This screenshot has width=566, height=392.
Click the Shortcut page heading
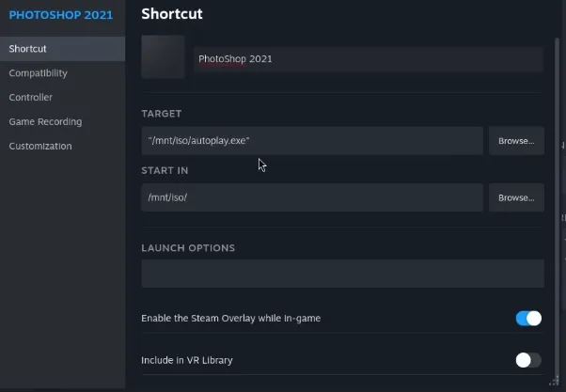click(171, 14)
